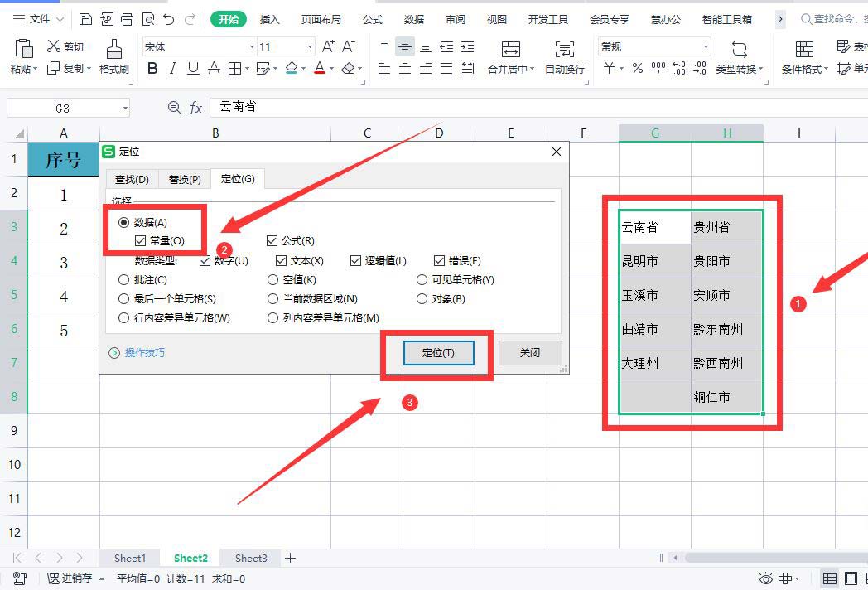Toggle the 数字(U) checkbox

[x=205, y=260]
